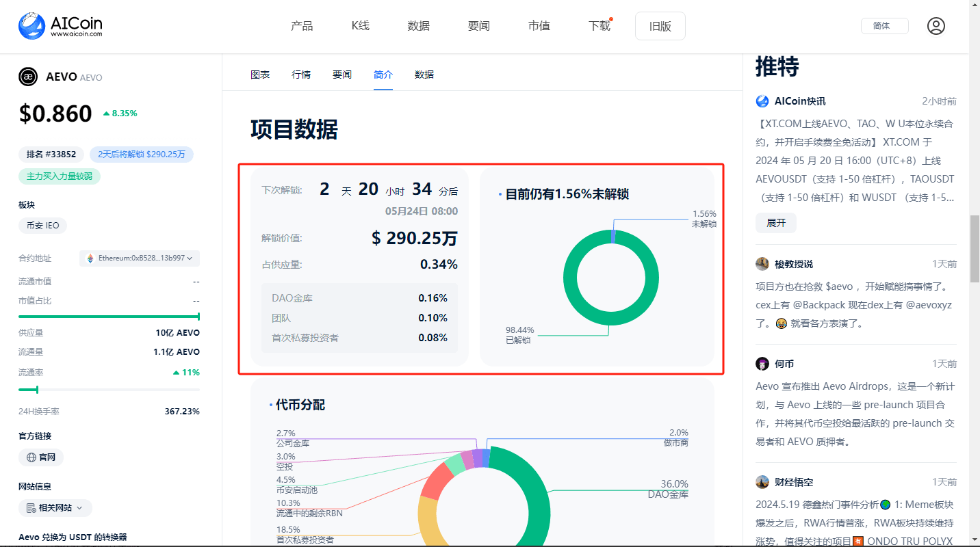980x547 pixels.
Task: Open the 何币 author name
Action: pos(784,364)
